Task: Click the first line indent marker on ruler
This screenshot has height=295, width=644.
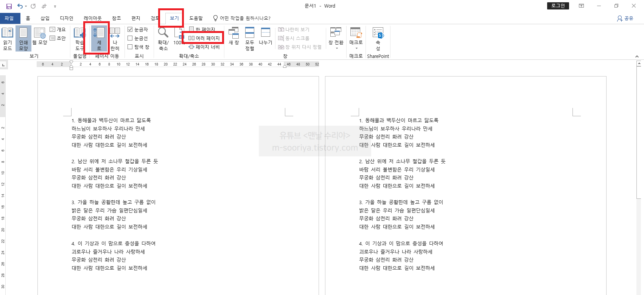Action: click(71, 63)
